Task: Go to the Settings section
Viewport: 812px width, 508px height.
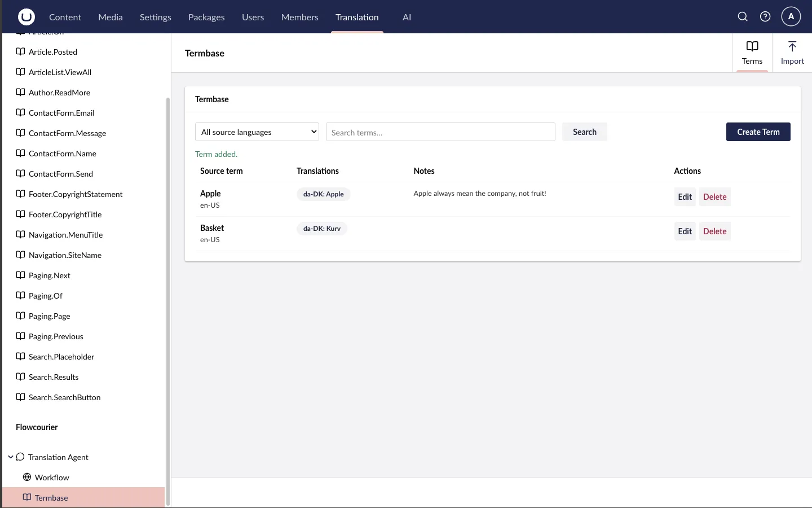Action: pos(156,17)
